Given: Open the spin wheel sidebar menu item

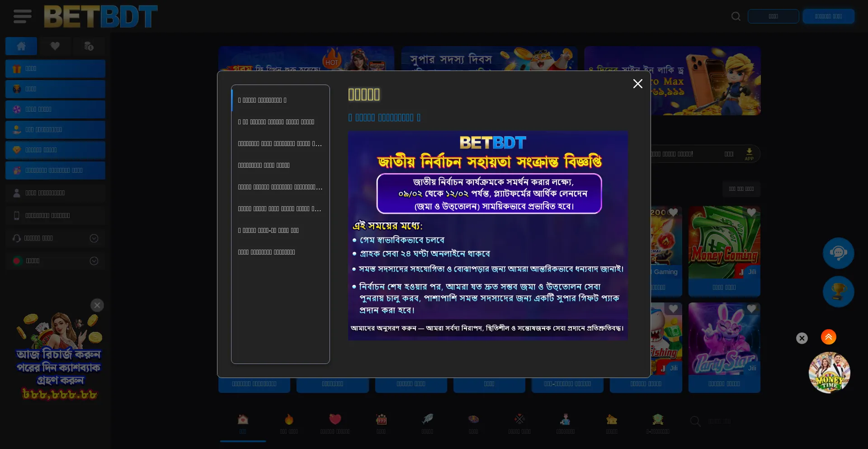Looking at the screenshot, I should coord(55,109).
